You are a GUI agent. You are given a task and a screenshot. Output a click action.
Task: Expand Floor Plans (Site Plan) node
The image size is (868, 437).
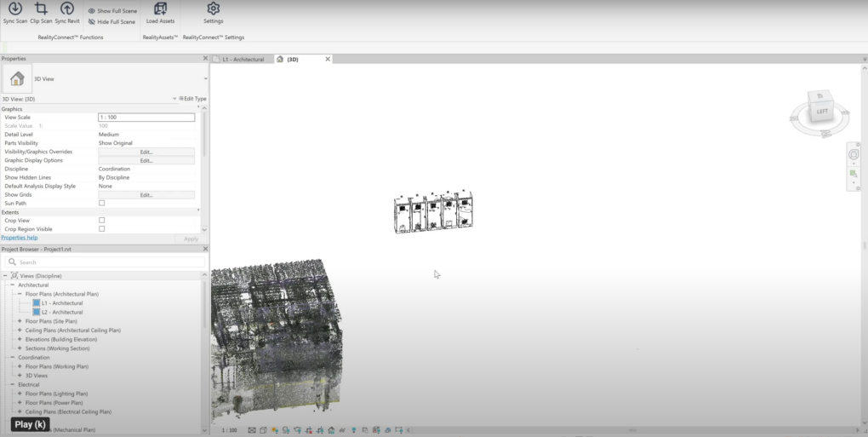20,321
